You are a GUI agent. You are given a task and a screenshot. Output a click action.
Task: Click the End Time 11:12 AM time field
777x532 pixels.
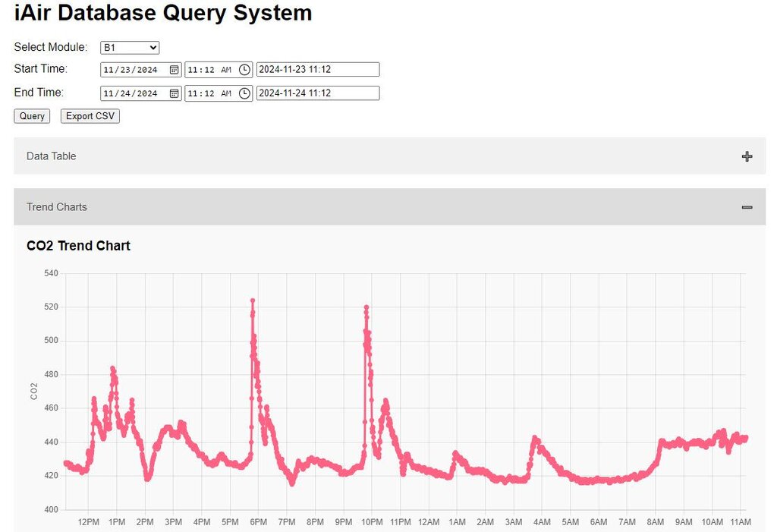[219, 93]
